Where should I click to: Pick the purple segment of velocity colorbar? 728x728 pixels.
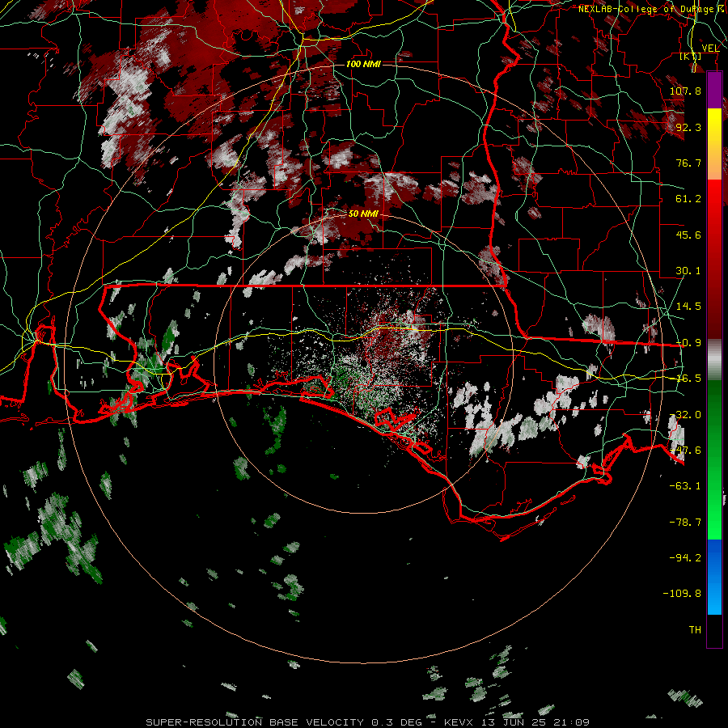(x=714, y=91)
